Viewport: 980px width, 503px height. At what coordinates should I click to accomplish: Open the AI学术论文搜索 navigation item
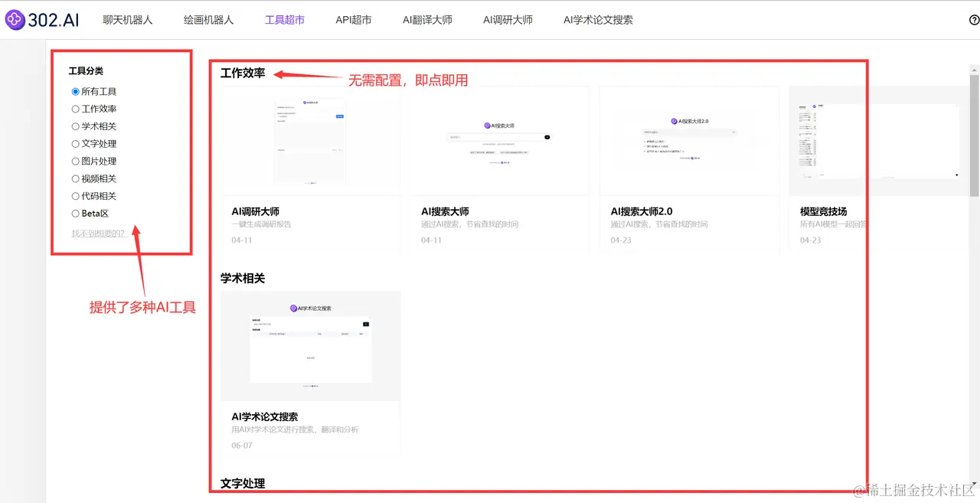coord(597,21)
